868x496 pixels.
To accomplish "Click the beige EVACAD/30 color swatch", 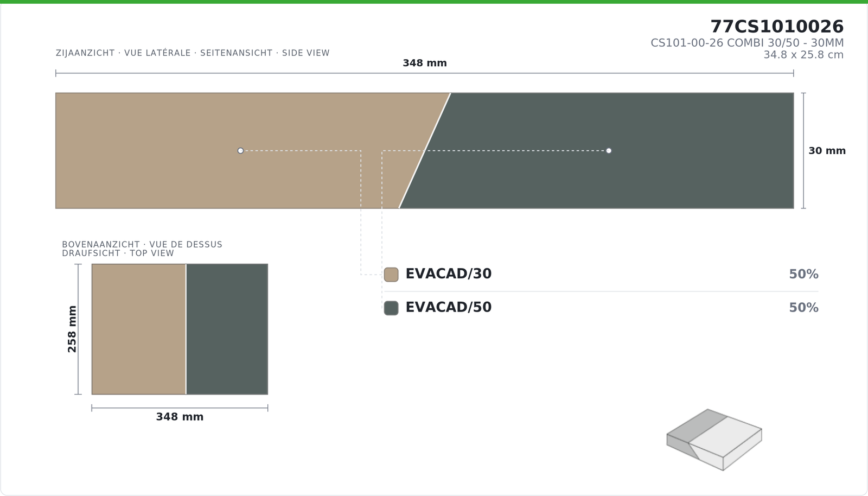I will tap(391, 275).
